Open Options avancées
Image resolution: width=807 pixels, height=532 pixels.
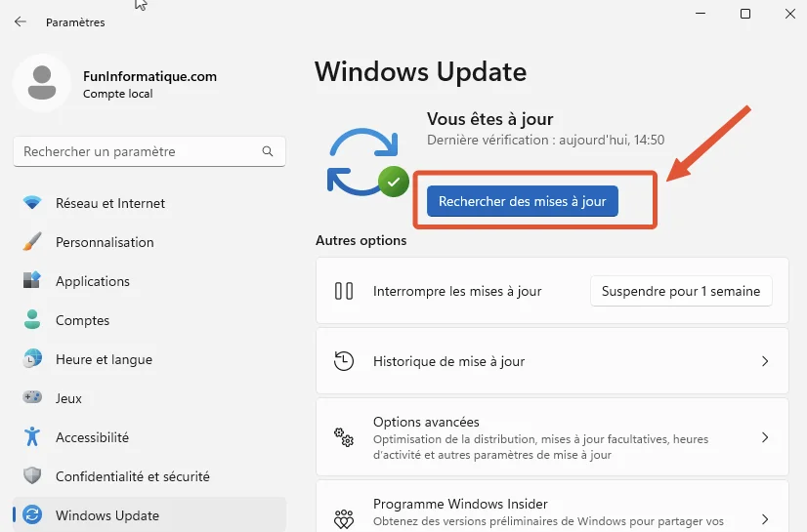[552, 437]
